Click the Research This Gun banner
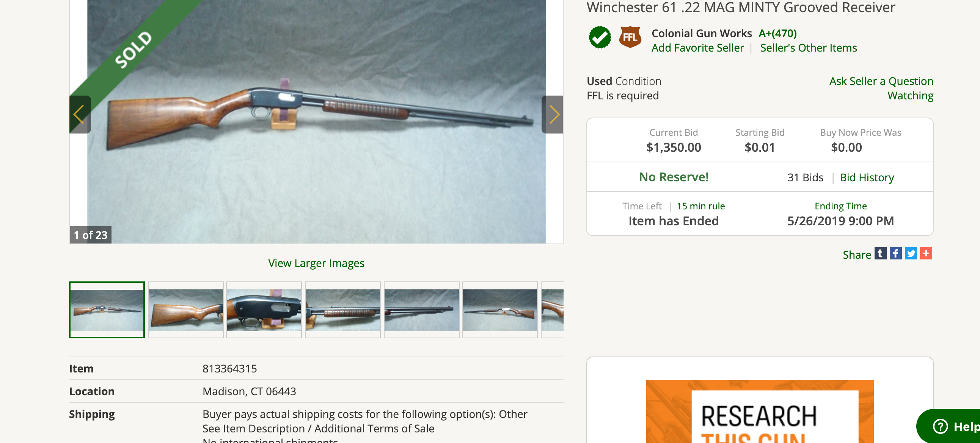 (759, 412)
